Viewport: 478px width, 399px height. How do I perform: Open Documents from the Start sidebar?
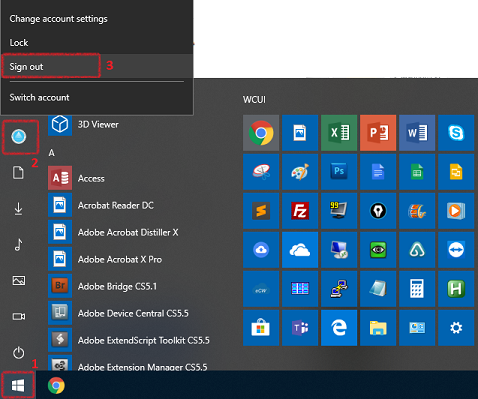(18, 173)
